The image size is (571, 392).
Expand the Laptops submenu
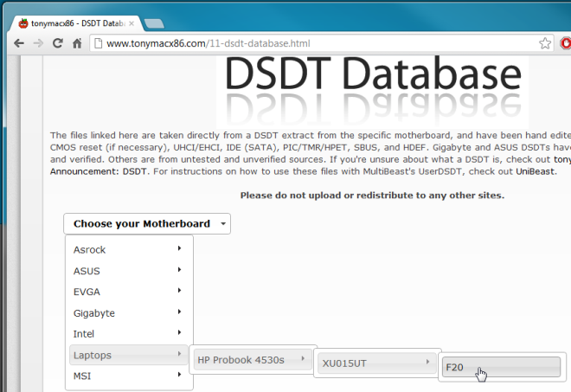(128, 355)
